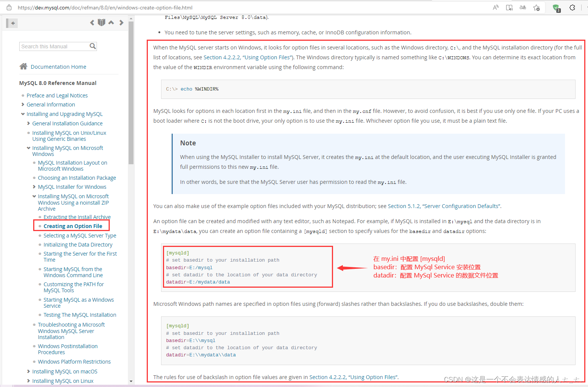Open Documentation Home link
Image resolution: width=588 pixels, height=387 pixels.
pyautogui.click(x=58, y=67)
